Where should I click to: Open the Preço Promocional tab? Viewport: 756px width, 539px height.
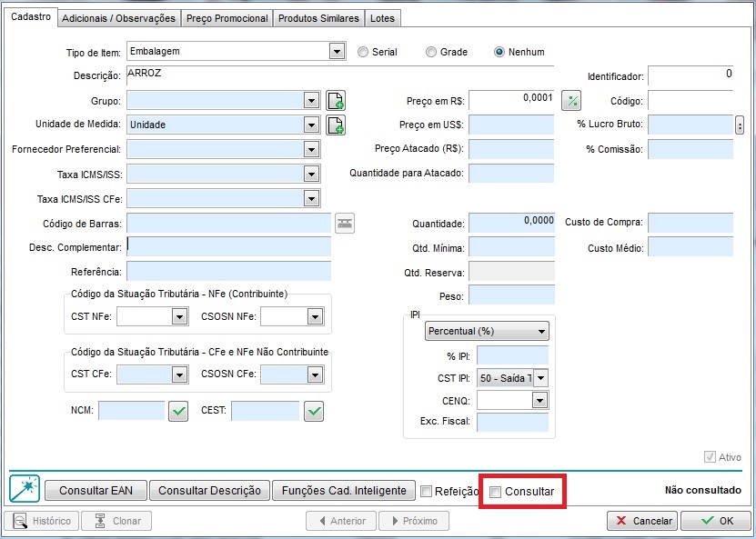click(x=227, y=18)
